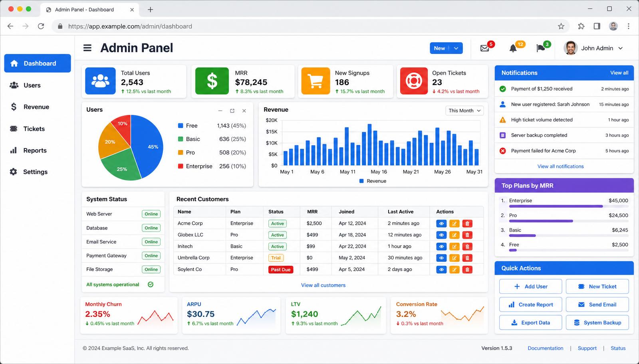Viewport: 639px width, 364px height.
Task: Toggle the Basic series in Users legend
Action: 189,139
